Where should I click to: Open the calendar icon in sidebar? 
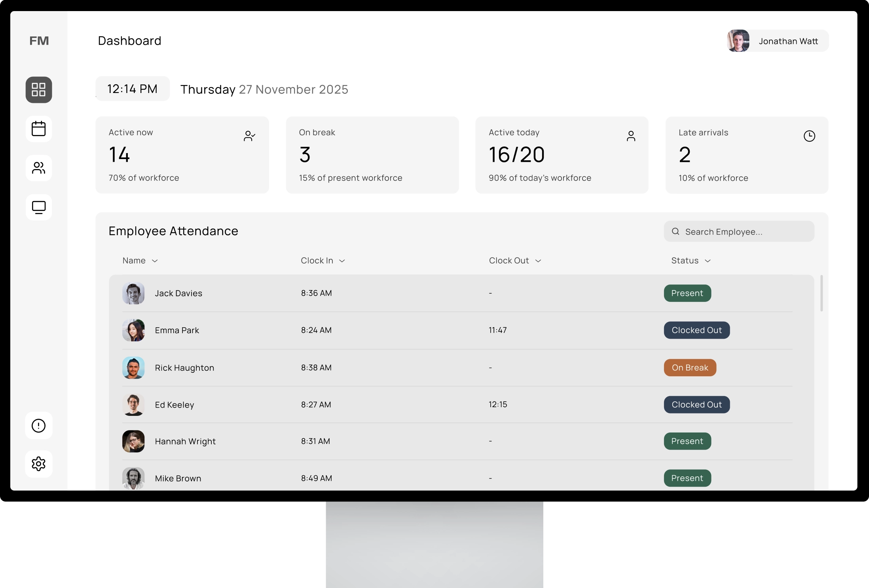[39, 129]
